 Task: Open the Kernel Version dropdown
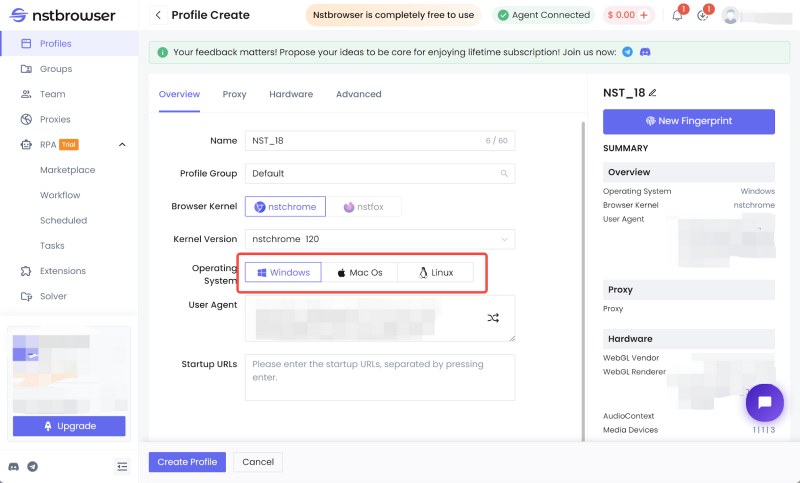[380, 239]
